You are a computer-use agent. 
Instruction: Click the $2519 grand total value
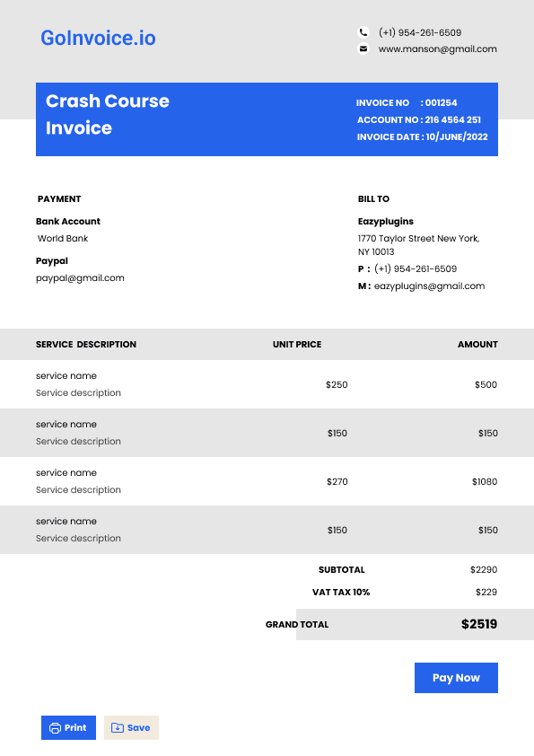click(x=479, y=624)
